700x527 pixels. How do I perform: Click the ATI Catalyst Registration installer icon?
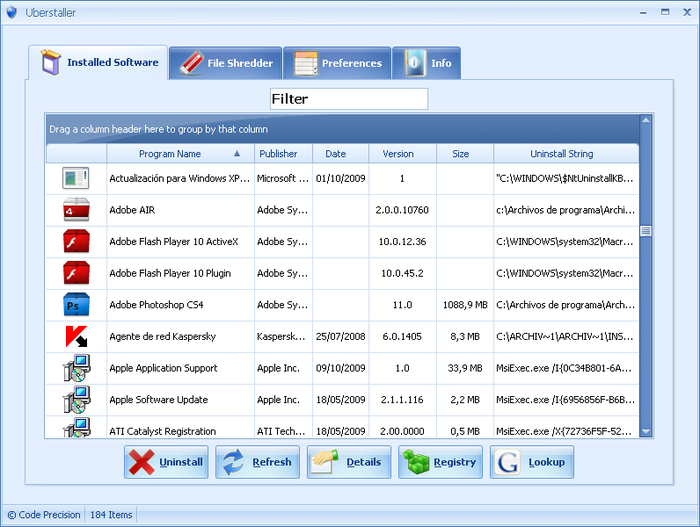click(76, 427)
